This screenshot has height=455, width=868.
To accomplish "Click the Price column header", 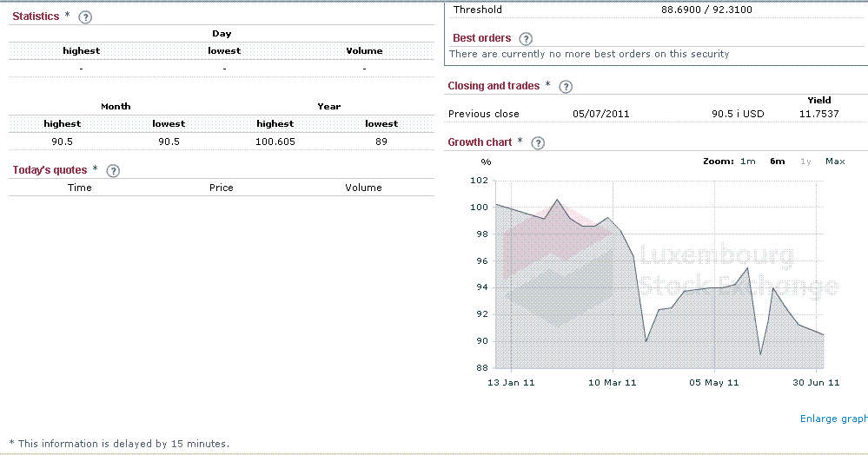I will [x=222, y=188].
